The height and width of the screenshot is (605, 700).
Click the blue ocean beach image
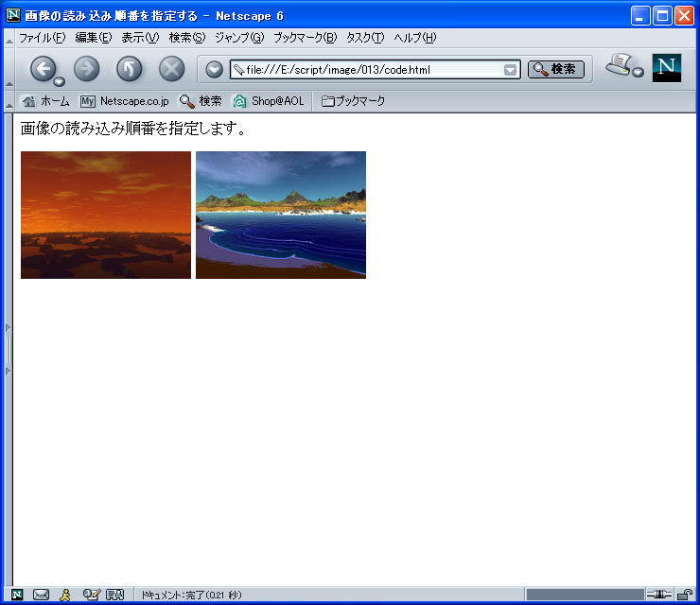[281, 215]
